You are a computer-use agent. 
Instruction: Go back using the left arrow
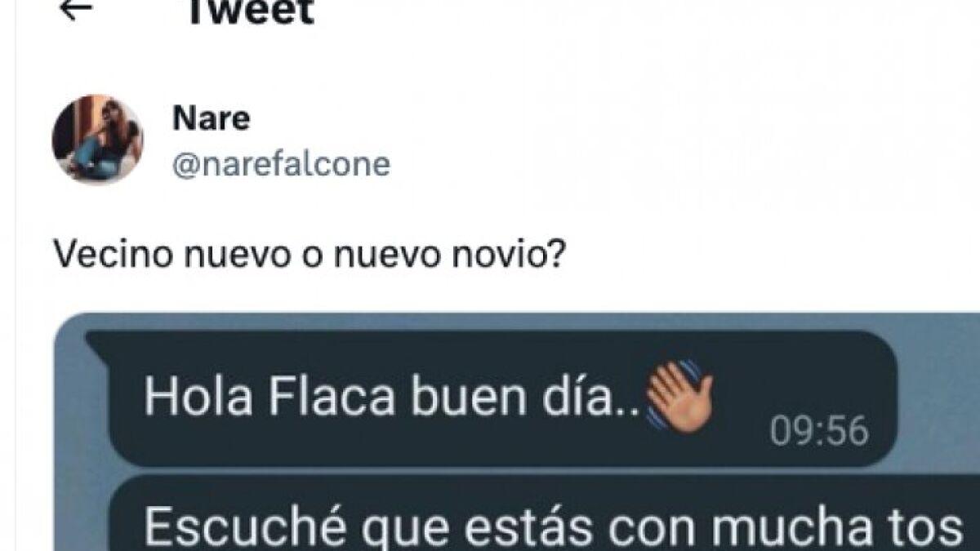(77, 9)
